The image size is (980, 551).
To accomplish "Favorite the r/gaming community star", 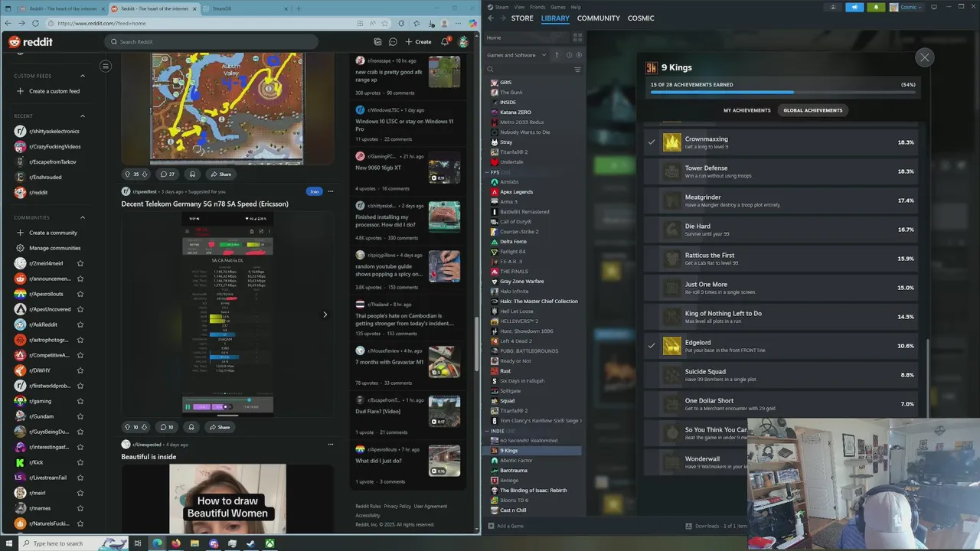I will pyautogui.click(x=80, y=401).
